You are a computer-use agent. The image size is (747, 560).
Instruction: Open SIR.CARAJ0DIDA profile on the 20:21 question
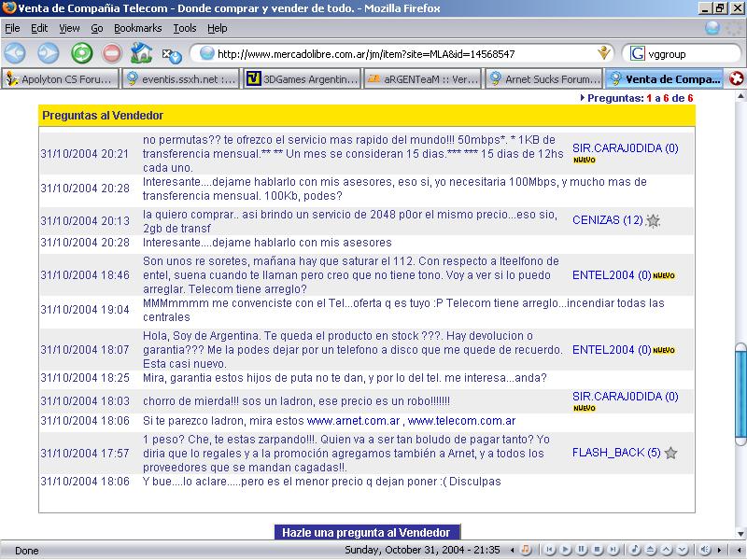point(625,148)
